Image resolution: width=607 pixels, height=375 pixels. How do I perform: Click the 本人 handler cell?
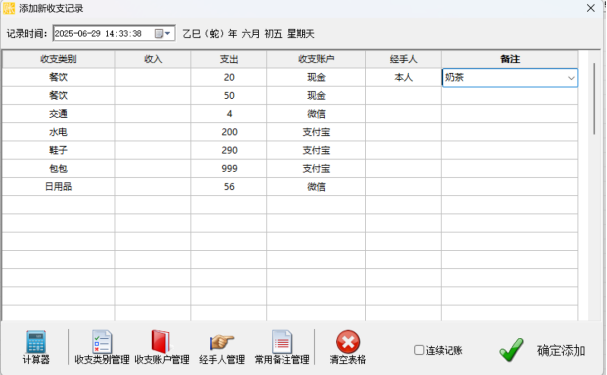coord(403,77)
